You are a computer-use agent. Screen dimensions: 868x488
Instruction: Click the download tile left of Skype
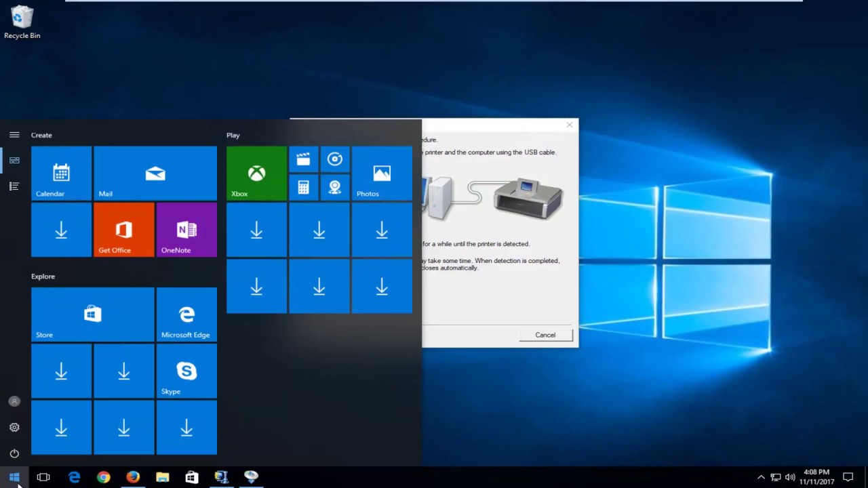[123, 371]
